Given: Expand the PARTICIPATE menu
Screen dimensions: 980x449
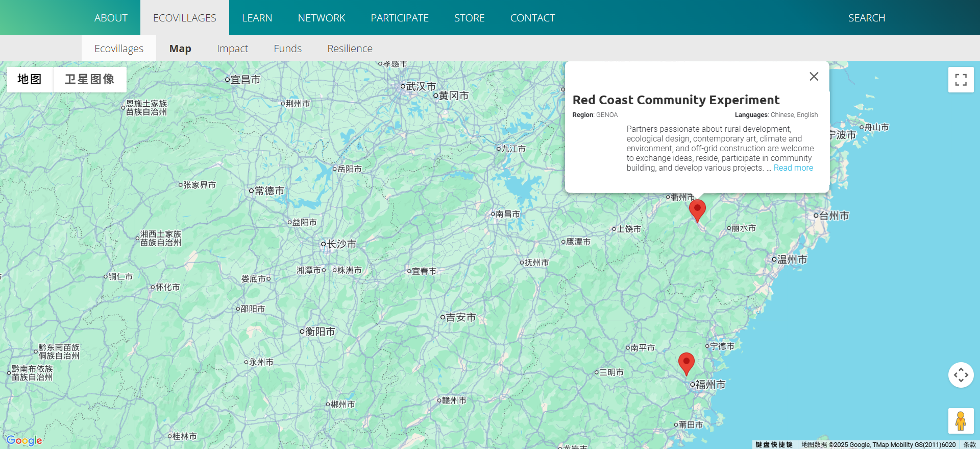Looking at the screenshot, I should (400, 18).
